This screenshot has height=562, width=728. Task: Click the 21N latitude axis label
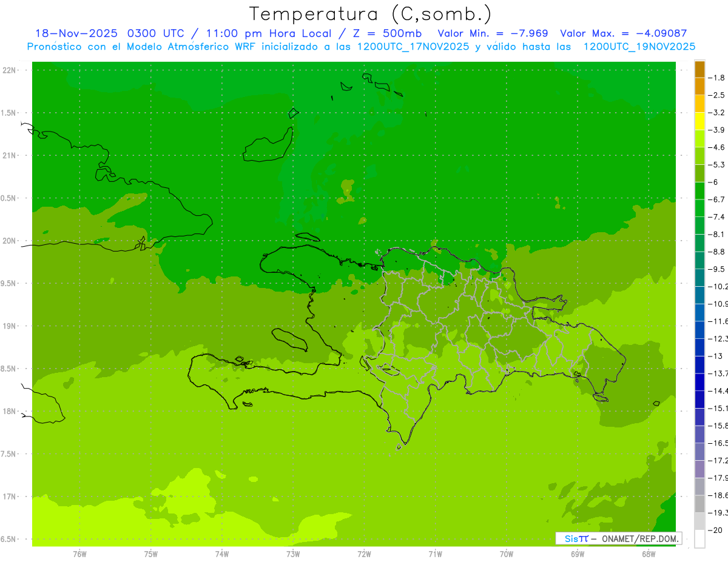pos(10,155)
